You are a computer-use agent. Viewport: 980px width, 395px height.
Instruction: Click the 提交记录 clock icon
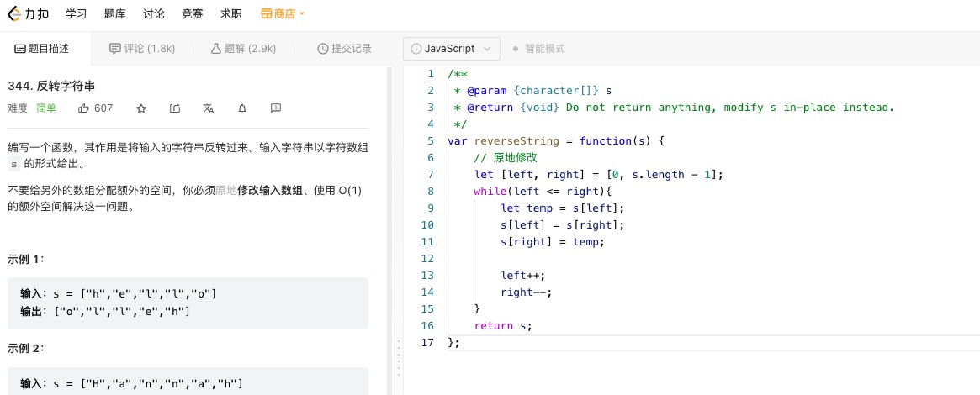[322, 49]
